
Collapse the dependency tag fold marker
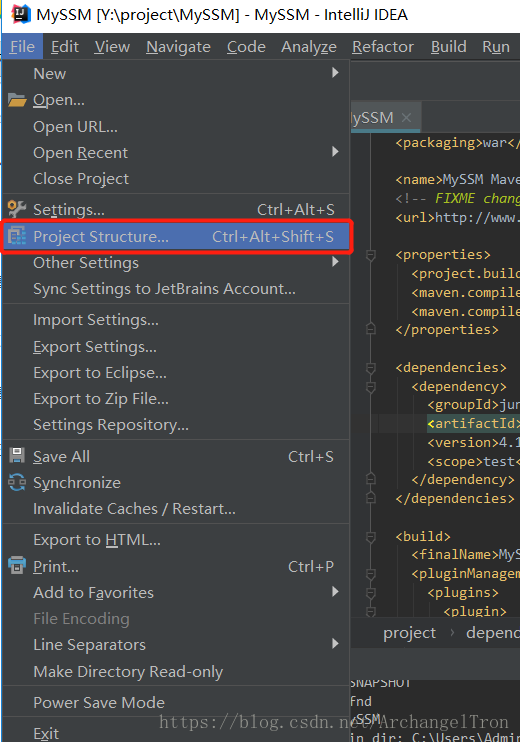(x=371, y=387)
